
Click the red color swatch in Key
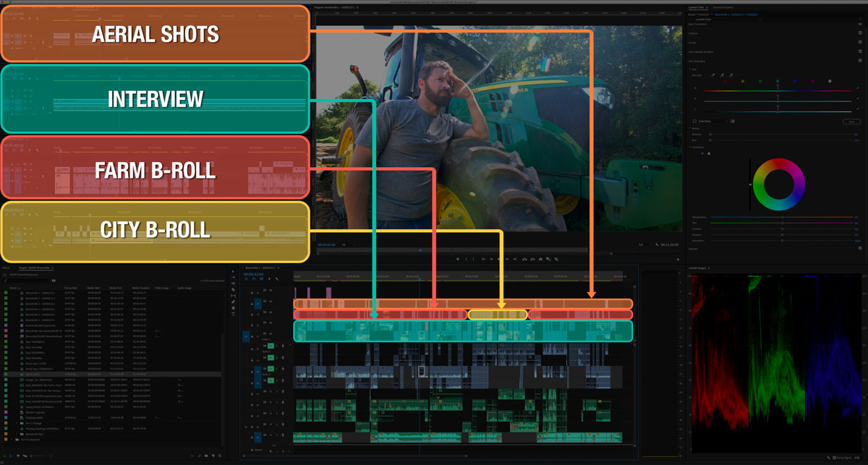click(x=726, y=81)
